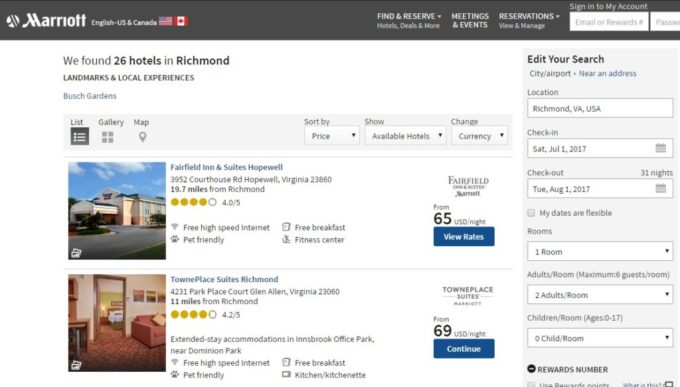Open Meetings & Events menu
Viewport: 680px width, 387px height.
[x=470, y=20]
